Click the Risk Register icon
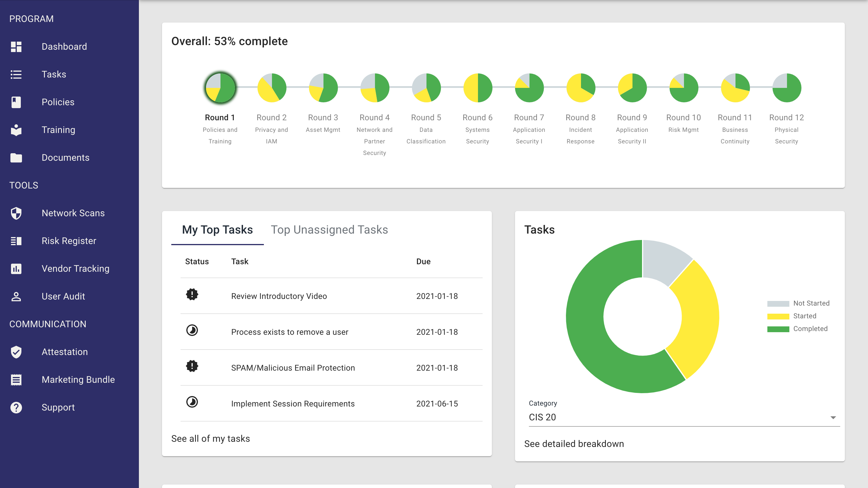 [16, 241]
